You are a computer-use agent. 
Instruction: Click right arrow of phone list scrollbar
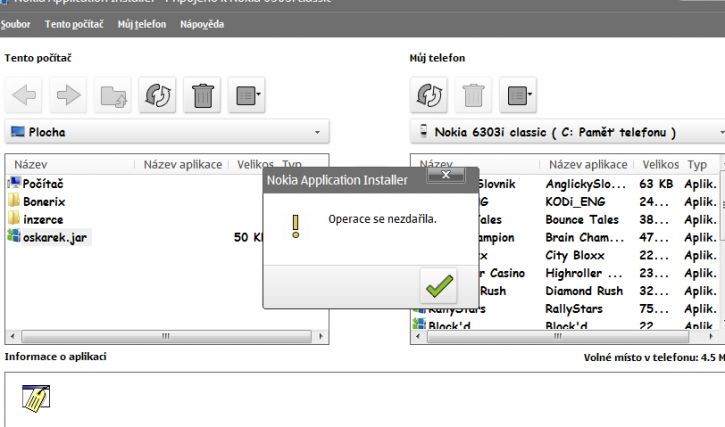coord(711,336)
